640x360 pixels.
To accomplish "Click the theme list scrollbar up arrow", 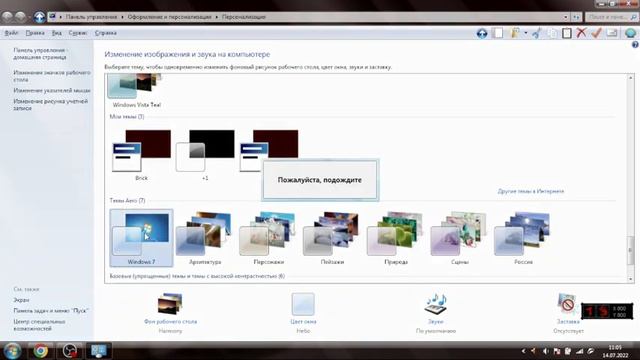I will [631, 78].
